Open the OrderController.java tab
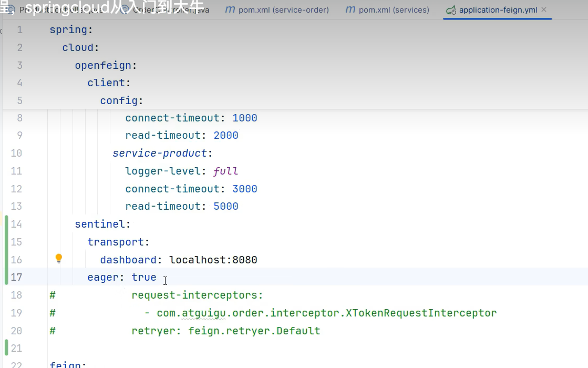 (165, 10)
